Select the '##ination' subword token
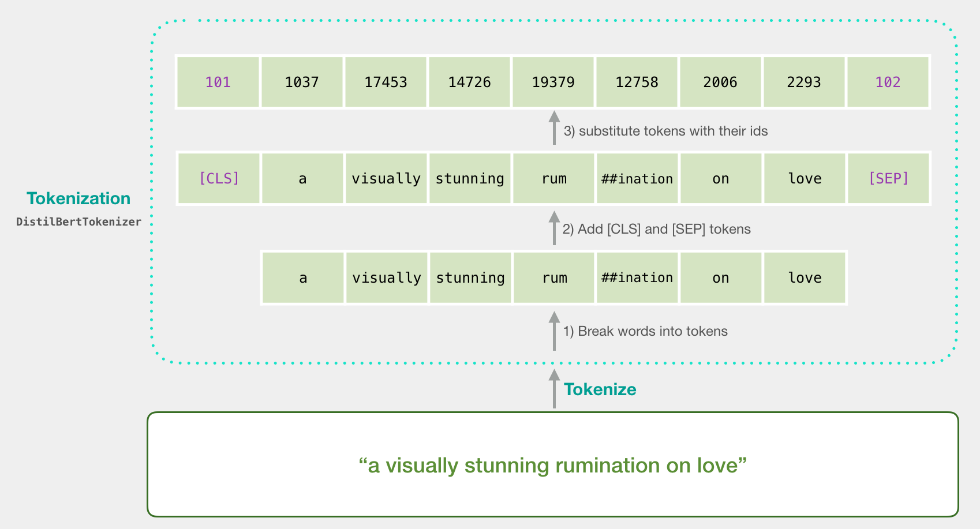The height and width of the screenshot is (529, 980). (x=637, y=178)
